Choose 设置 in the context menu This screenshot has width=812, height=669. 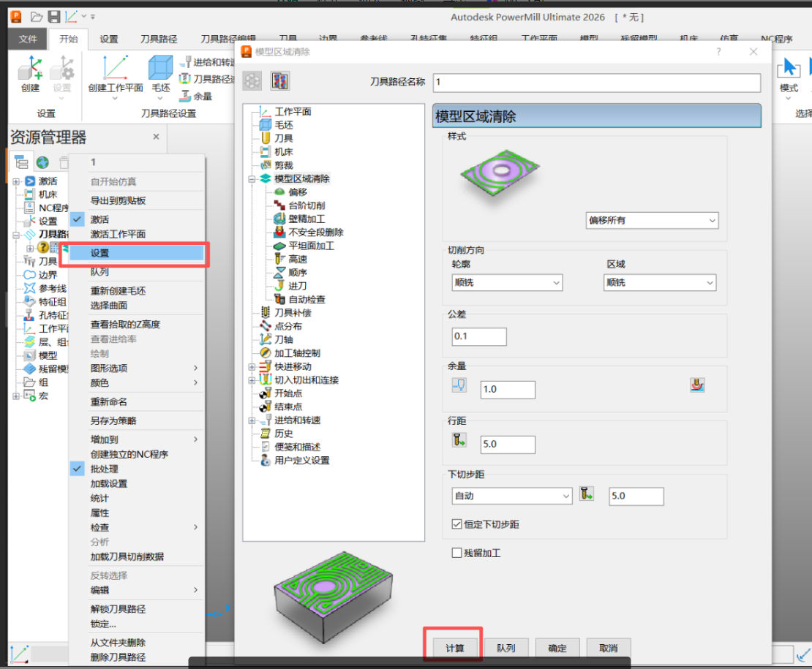pyautogui.click(x=138, y=253)
